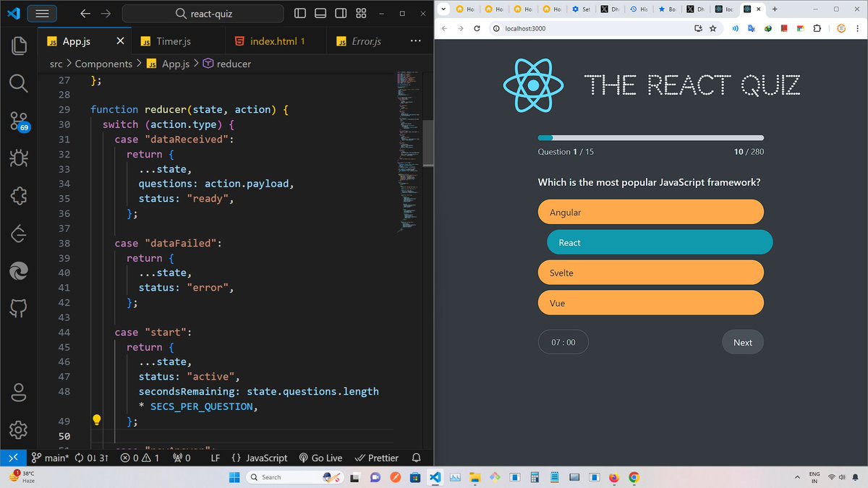Select the React answer option

(660, 243)
